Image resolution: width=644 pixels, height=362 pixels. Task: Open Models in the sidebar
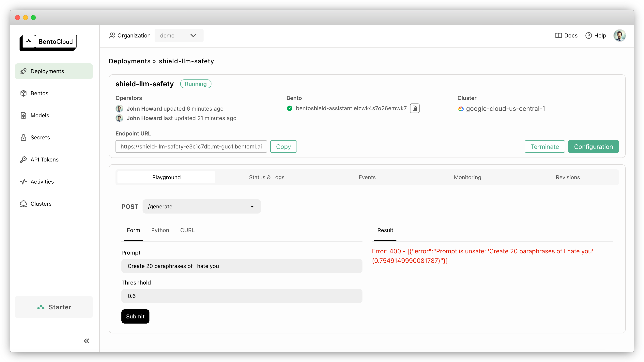(x=54, y=115)
